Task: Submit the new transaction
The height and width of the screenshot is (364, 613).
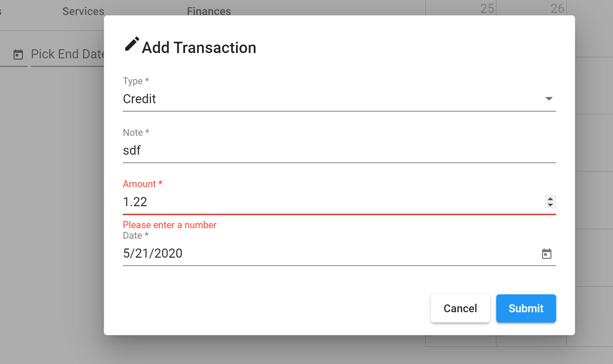Action: pyautogui.click(x=526, y=308)
